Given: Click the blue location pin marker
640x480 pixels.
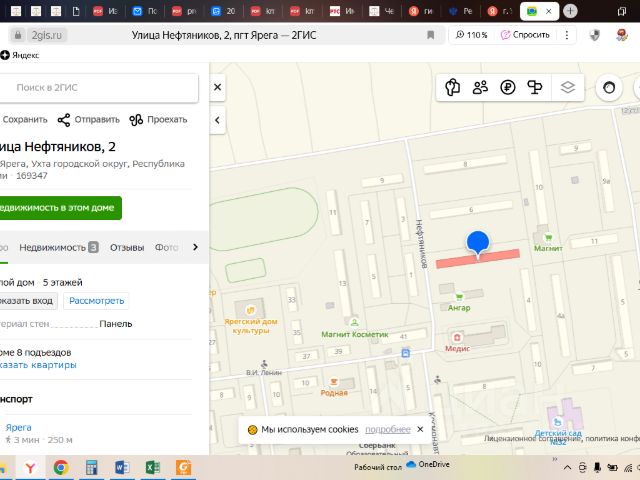Looking at the screenshot, I should (478, 244).
